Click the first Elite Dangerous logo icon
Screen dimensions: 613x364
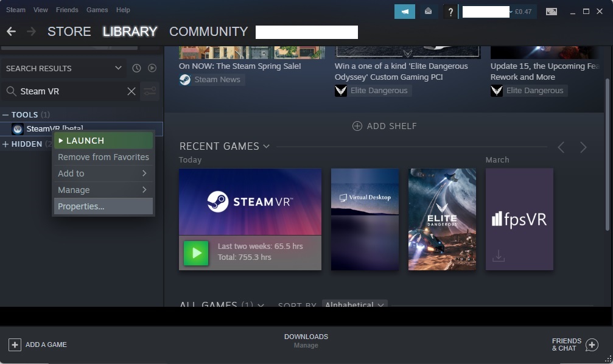click(341, 91)
